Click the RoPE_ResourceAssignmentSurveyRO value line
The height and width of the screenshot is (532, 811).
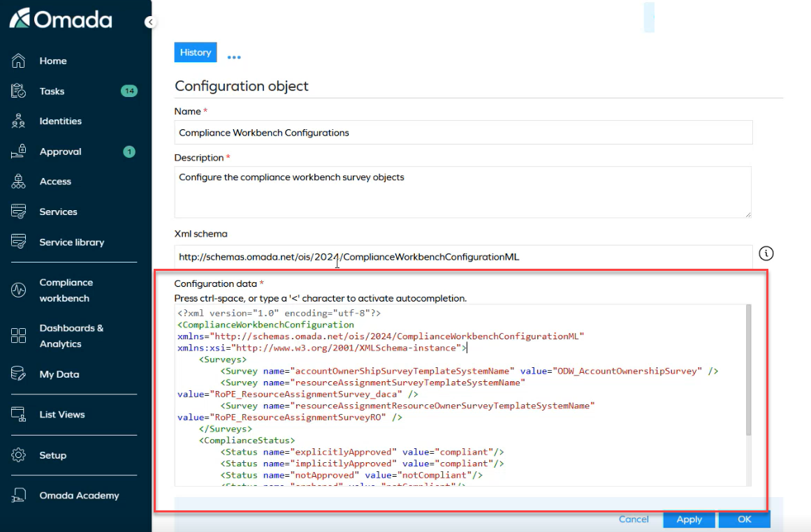click(290, 418)
